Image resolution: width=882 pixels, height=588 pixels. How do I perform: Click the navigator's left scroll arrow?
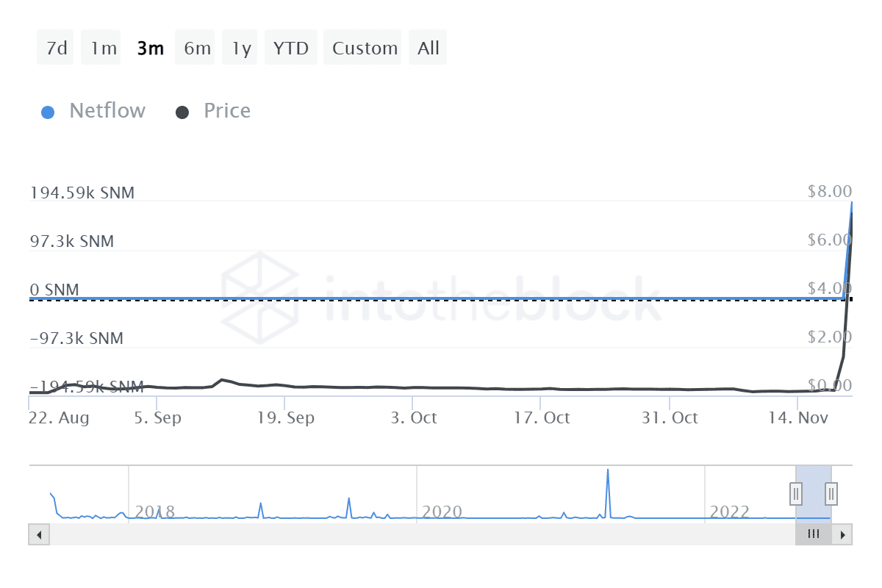pyautogui.click(x=38, y=534)
